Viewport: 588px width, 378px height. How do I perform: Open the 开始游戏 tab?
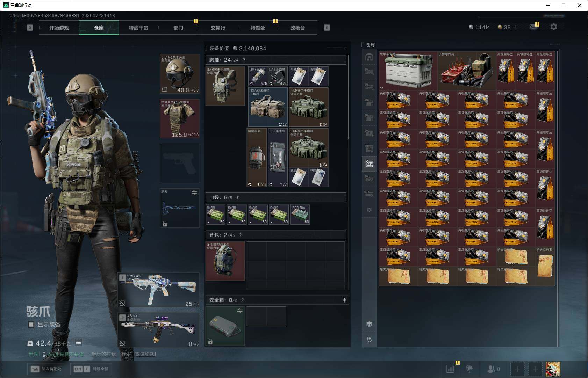(59, 28)
